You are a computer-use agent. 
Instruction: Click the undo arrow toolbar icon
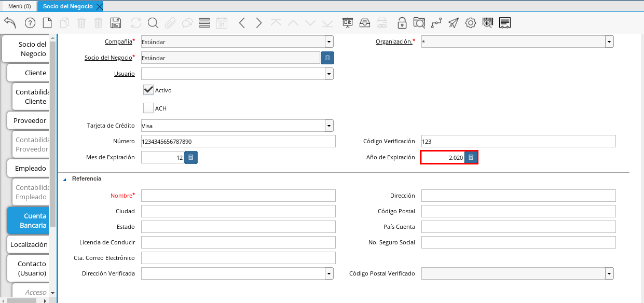coord(10,23)
